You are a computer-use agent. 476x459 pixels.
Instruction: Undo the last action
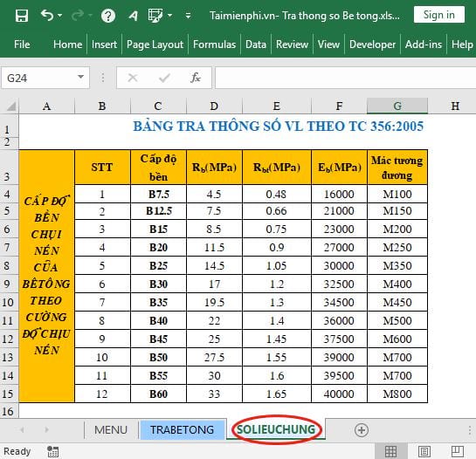pyautogui.click(x=47, y=15)
